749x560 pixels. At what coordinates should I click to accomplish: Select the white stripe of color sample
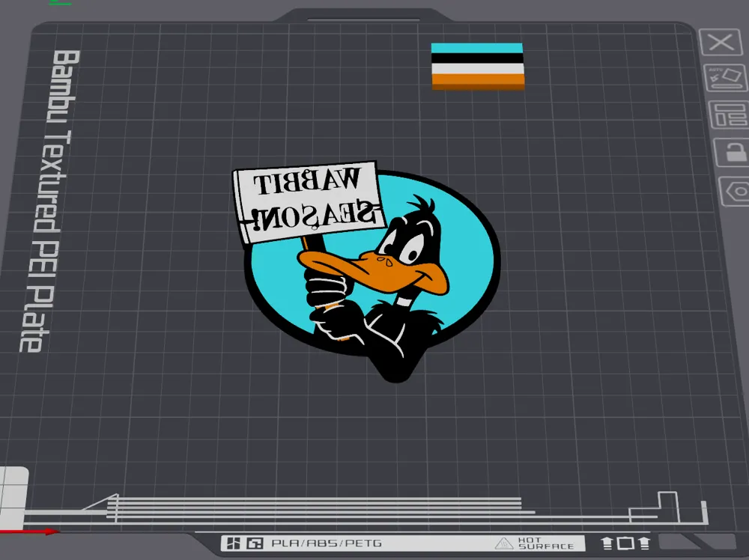point(478,69)
